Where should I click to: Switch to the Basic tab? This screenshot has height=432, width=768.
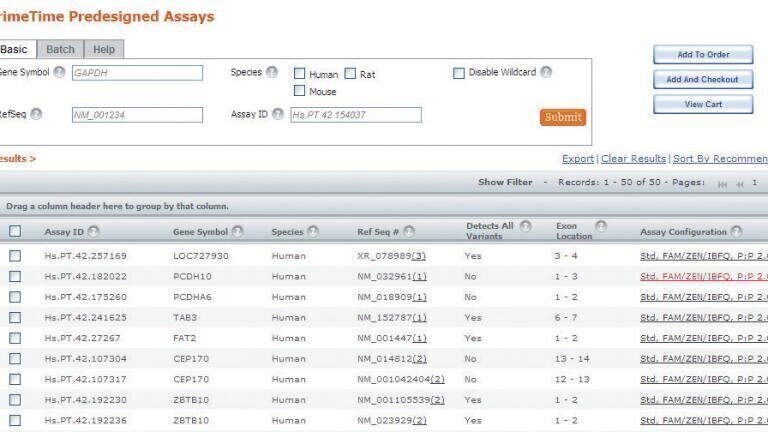tap(16, 49)
